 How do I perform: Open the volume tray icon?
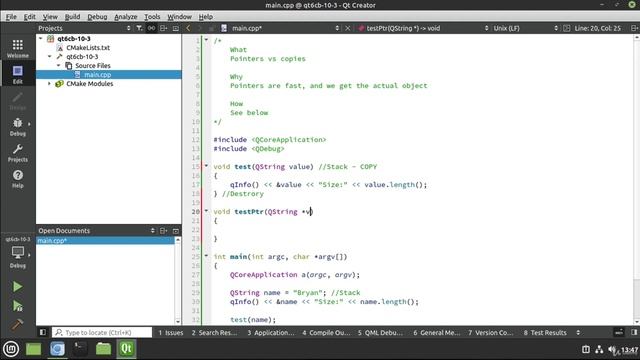[x=612, y=349]
